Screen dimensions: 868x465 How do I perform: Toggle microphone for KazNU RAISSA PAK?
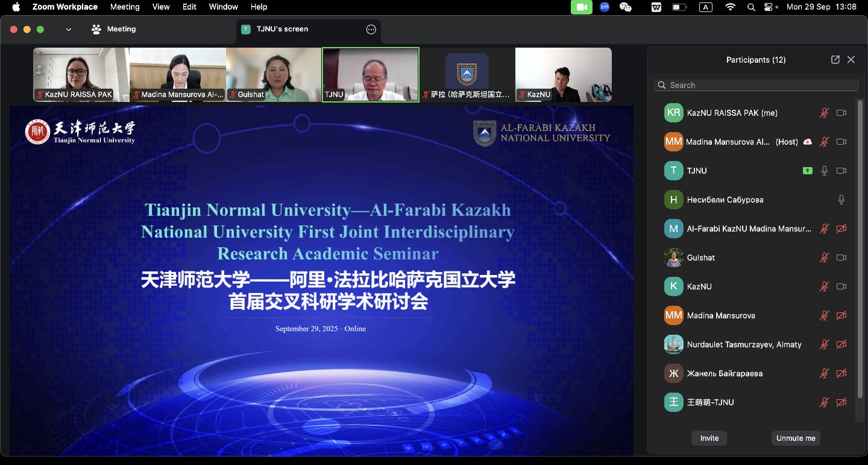824,113
